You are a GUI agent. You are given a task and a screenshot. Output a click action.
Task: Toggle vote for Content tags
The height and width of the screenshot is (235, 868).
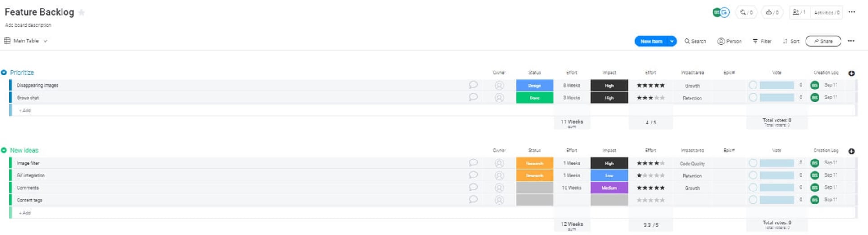pos(753,200)
